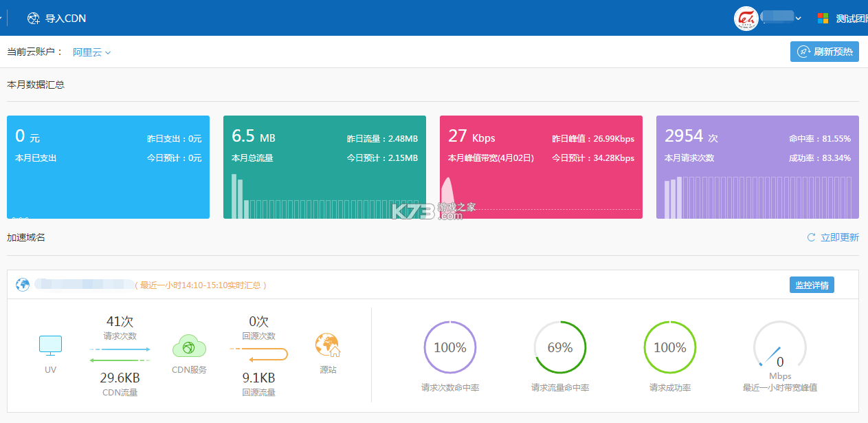This screenshot has height=423, width=868.
Task: Click the 请求次数命中率 100% ring
Action: 450,347
